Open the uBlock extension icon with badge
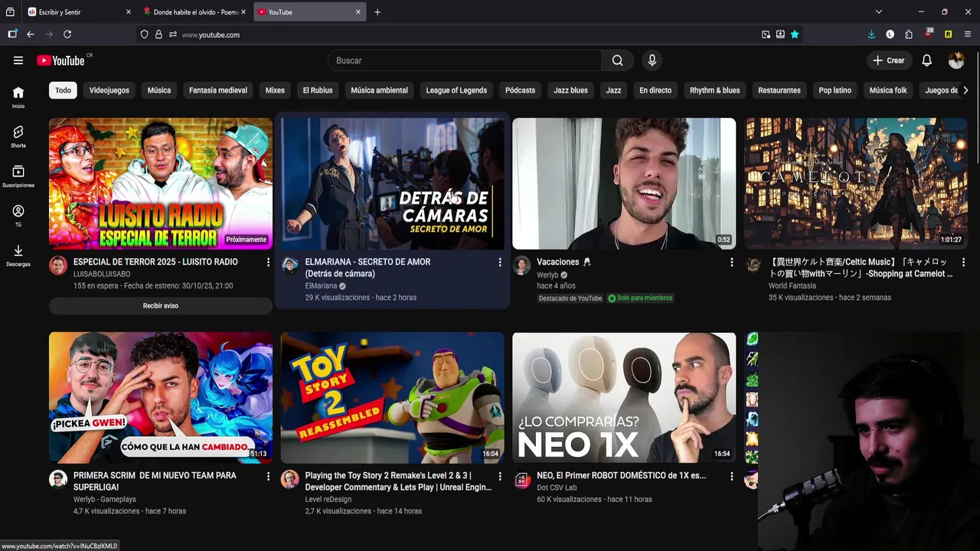Image resolution: width=980 pixels, height=551 pixels. (x=928, y=34)
